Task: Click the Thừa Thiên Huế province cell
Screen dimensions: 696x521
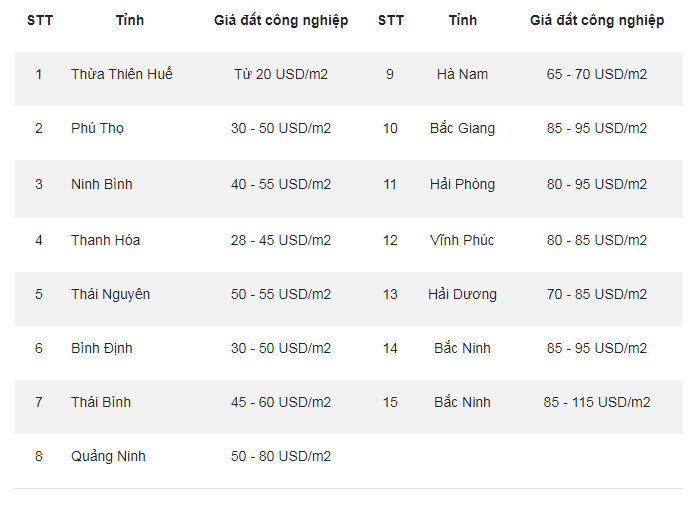Action: (122, 74)
